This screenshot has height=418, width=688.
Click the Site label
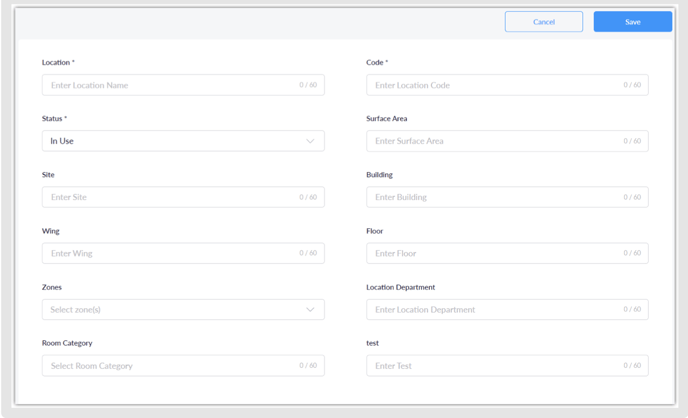48,175
